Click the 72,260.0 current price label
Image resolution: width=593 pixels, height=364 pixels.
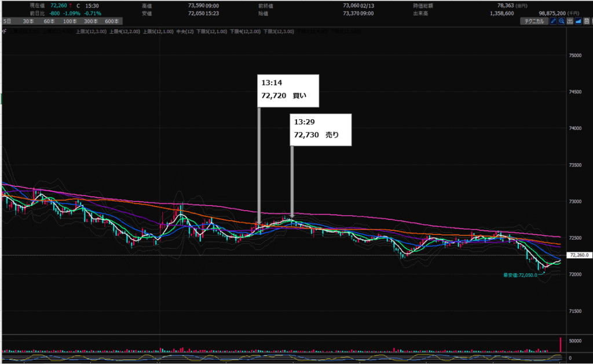pyautogui.click(x=579, y=255)
